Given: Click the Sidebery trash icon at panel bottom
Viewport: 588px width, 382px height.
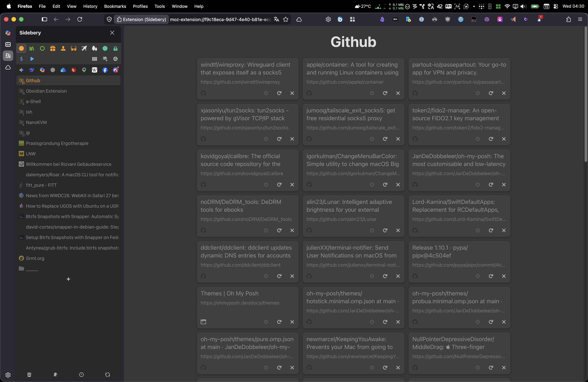Looking at the screenshot, I should tap(29, 375).
